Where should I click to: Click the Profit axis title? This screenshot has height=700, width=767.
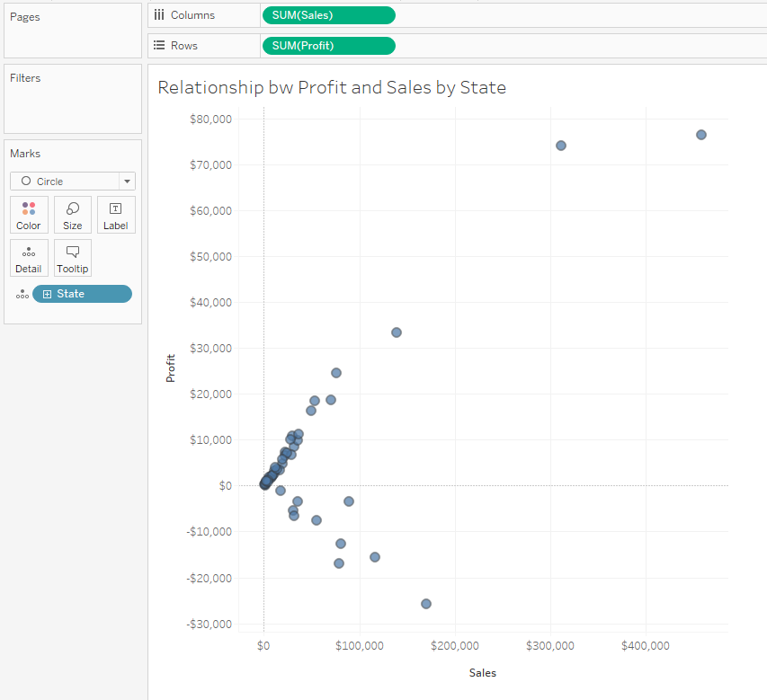[171, 368]
